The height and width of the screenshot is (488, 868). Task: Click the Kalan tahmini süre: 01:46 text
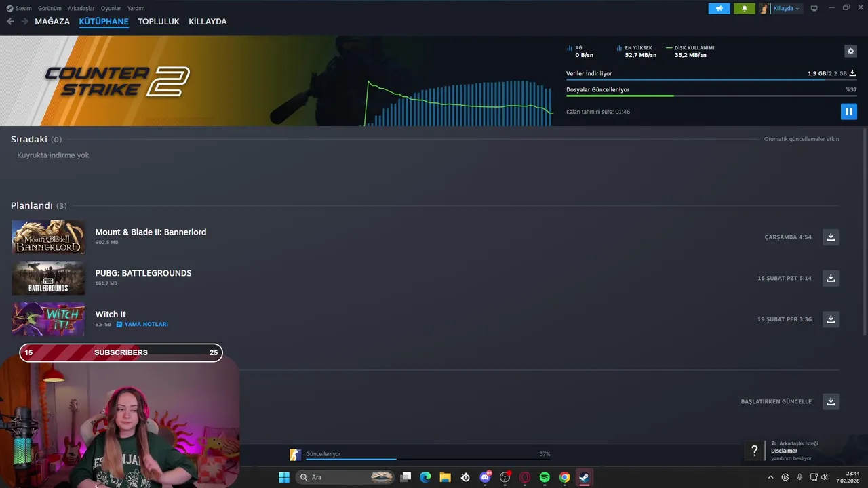pos(598,112)
